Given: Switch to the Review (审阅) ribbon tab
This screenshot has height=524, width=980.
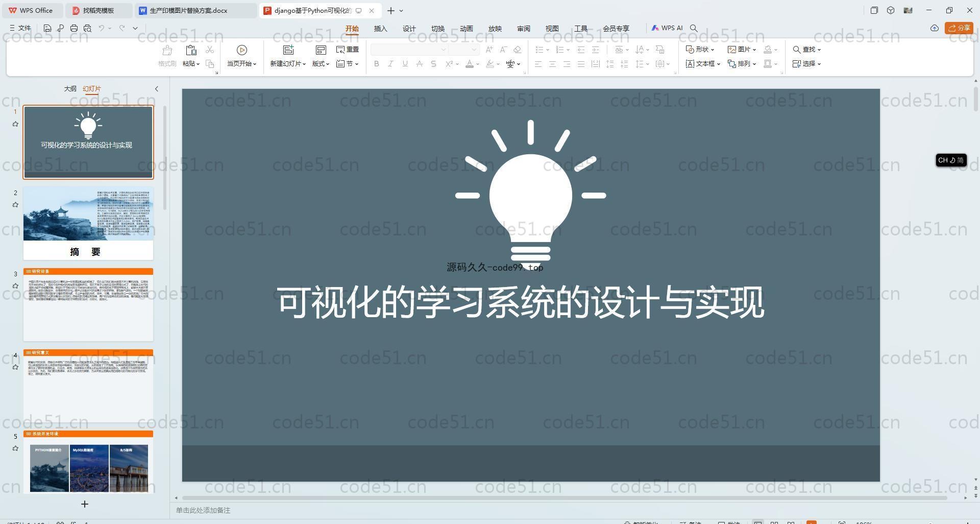Looking at the screenshot, I should coord(524,29).
